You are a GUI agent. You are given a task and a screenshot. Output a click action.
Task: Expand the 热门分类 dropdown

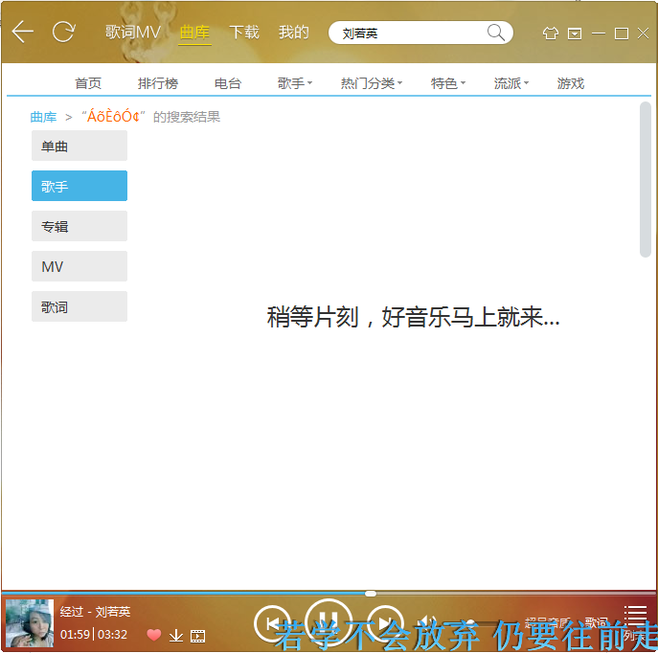pyautogui.click(x=371, y=83)
